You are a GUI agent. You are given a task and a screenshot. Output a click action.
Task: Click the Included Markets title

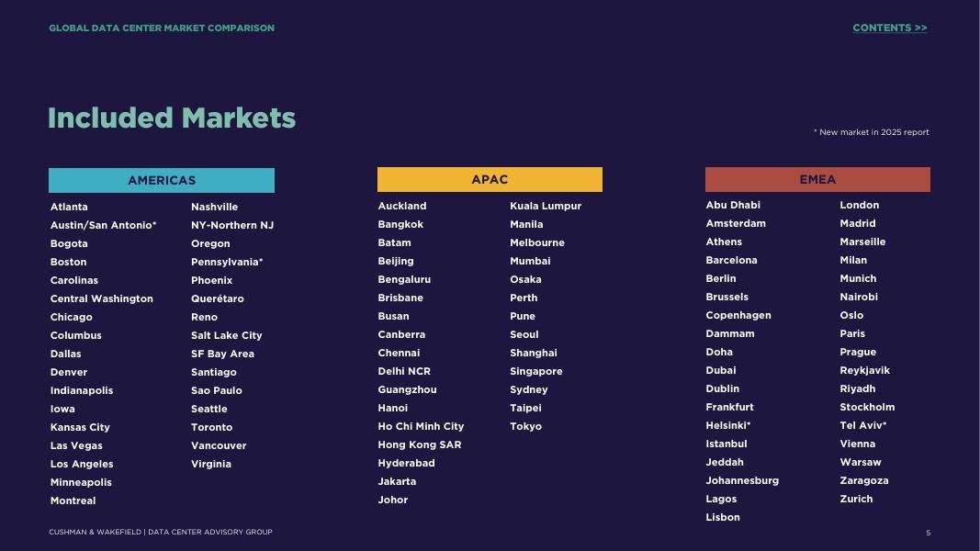[x=172, y=118]
